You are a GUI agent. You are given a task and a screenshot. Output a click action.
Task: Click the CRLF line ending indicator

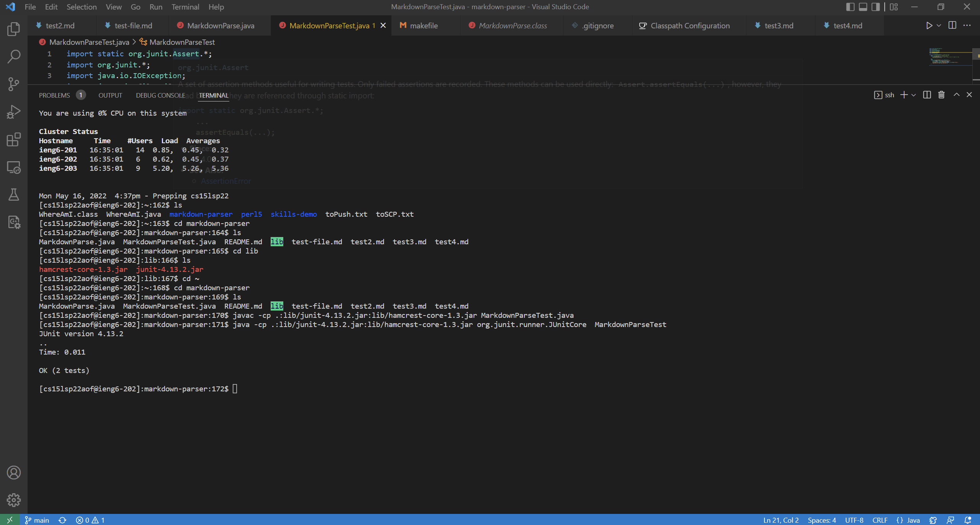pos(880,520)
